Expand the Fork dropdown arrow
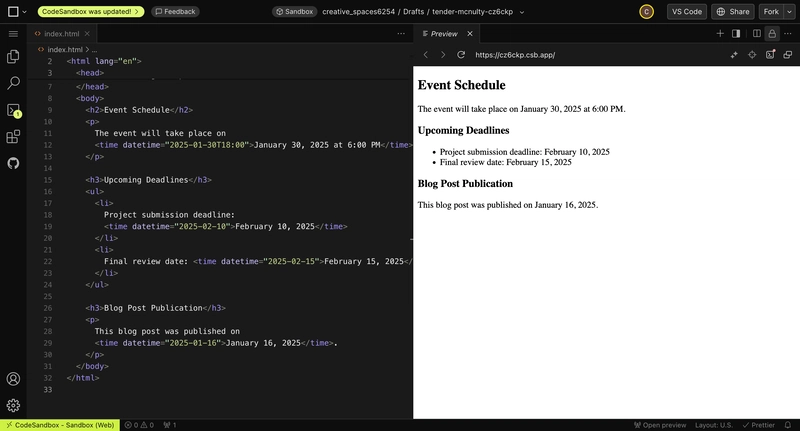Viewport: 800px width, 431px height. (x=787, y=12)
